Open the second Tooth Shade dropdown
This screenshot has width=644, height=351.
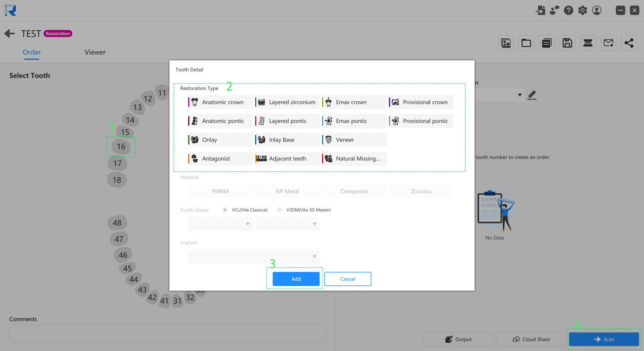(x=287, y=224)
